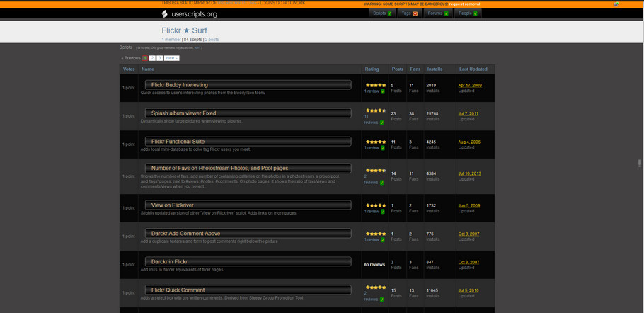Open the Scripts navigation tab
644x313 pixels.
point(382,13)
